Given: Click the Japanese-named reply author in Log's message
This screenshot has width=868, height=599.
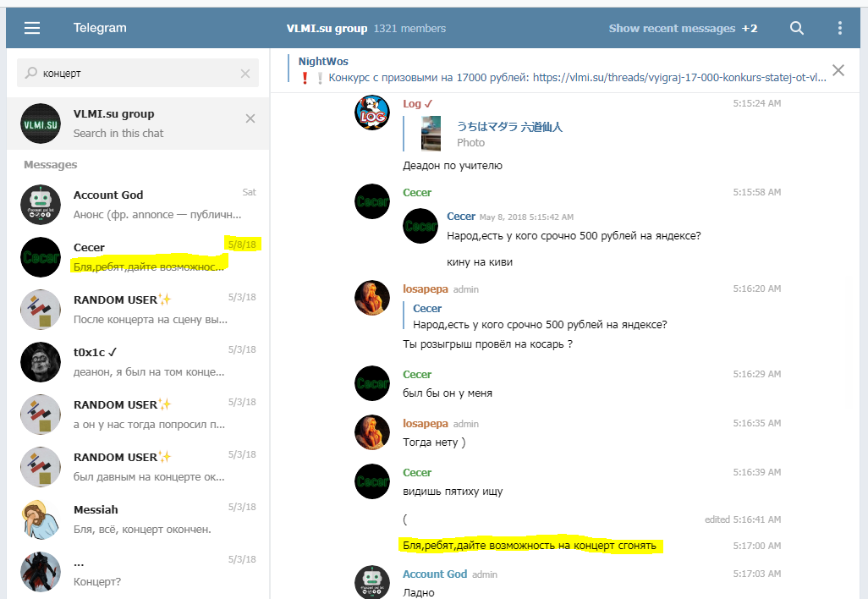Looking at the screenshot, I should click(x=509, y=127).
